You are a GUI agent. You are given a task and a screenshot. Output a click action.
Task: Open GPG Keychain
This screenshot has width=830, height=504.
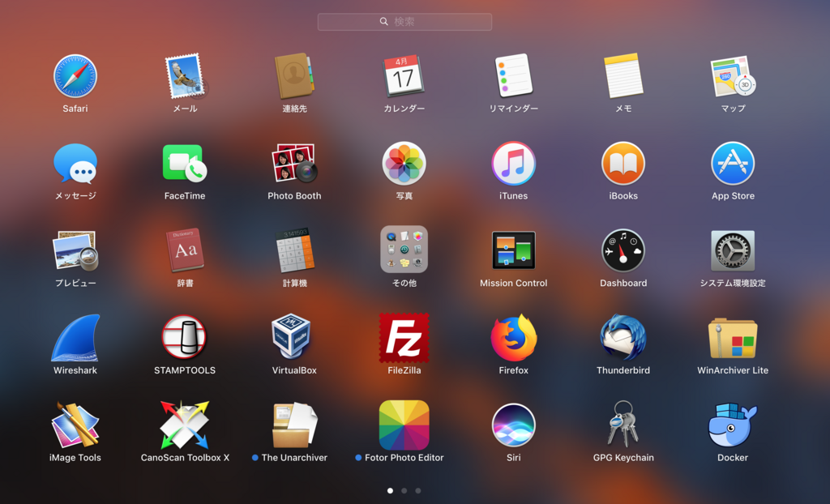pyautogui.click(x=623, y=425)
